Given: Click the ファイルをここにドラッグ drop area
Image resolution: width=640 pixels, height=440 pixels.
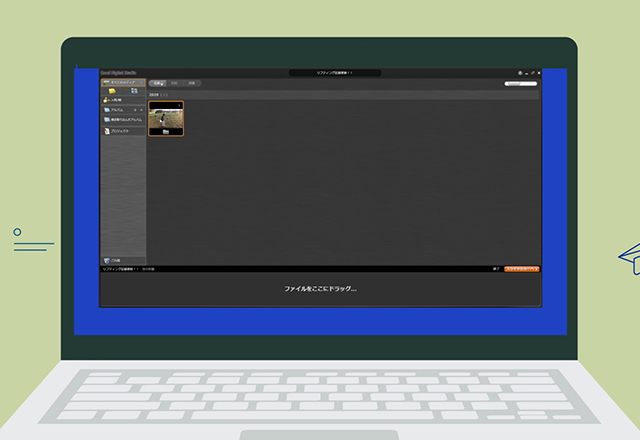Looking at the screenshot, I should [x=320, y=288].
